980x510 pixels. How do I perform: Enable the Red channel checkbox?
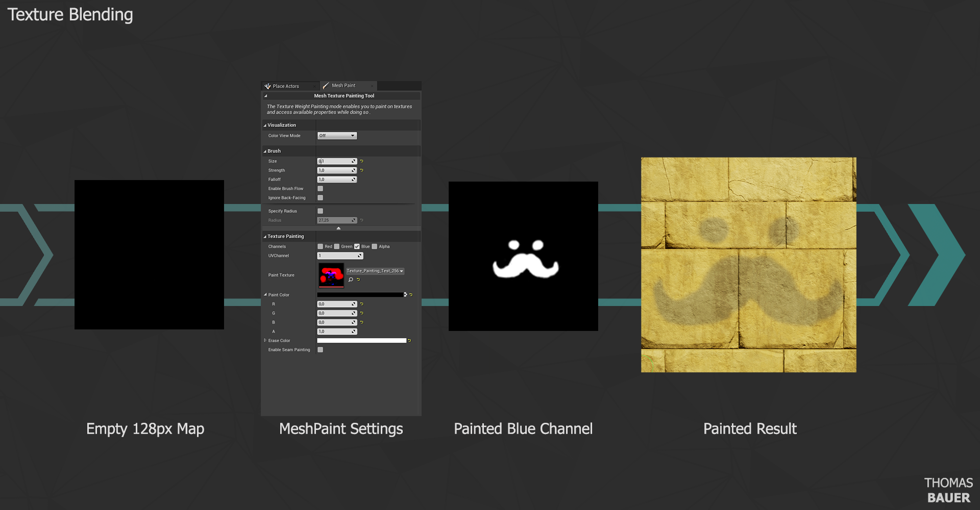[320, 247]
